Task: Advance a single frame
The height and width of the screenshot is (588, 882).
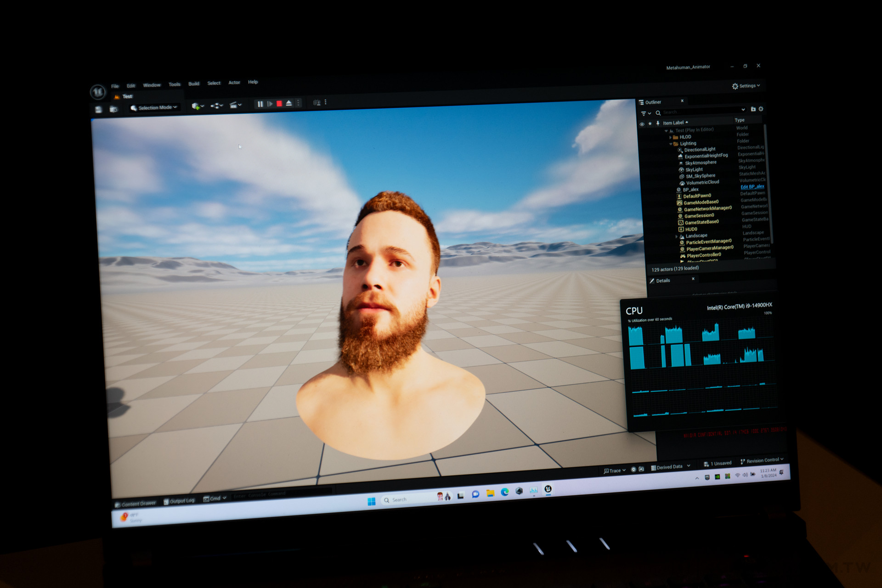Action: pyautogui.click(x=270, y=104)
